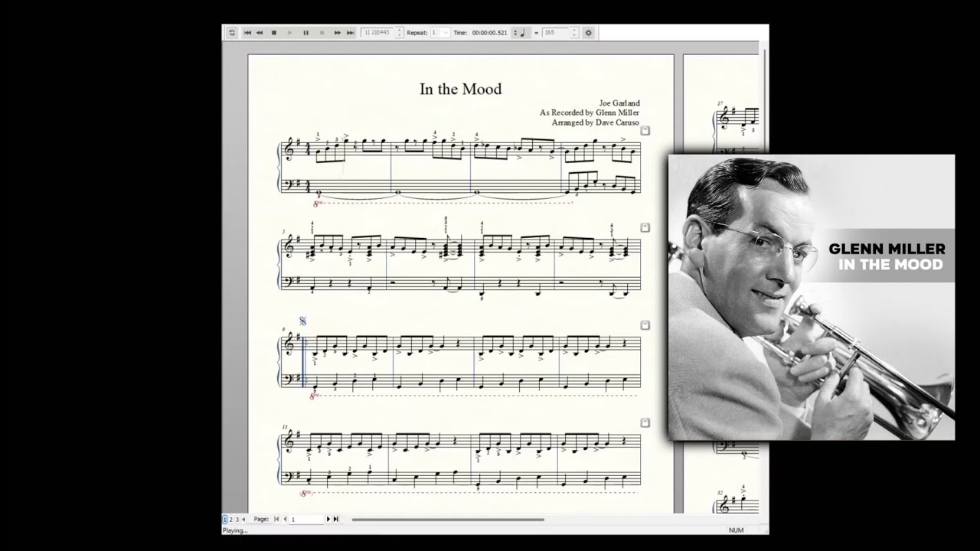
Task: Click the measure counter field
Action: pyautogui.click(x=378, y=33)
